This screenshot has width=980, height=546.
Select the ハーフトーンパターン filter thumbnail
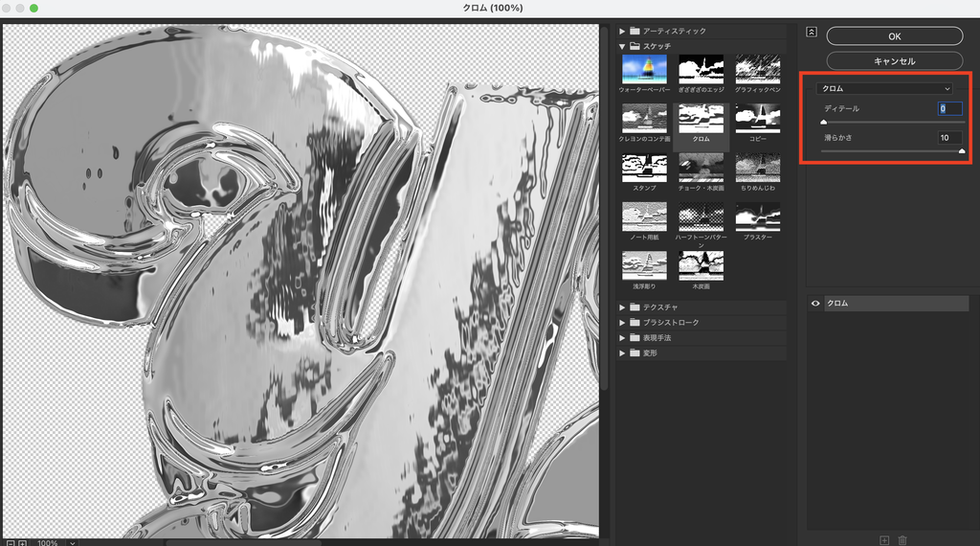coord(702,216)
